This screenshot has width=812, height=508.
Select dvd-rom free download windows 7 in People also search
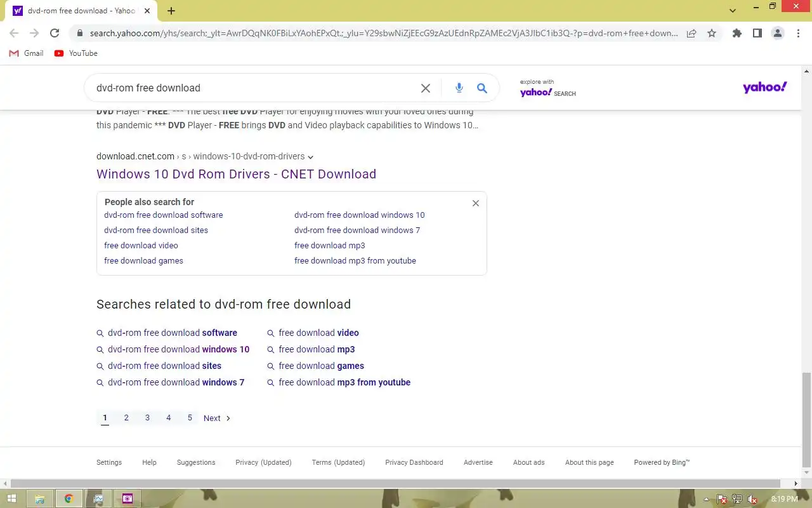pos(357,231)
